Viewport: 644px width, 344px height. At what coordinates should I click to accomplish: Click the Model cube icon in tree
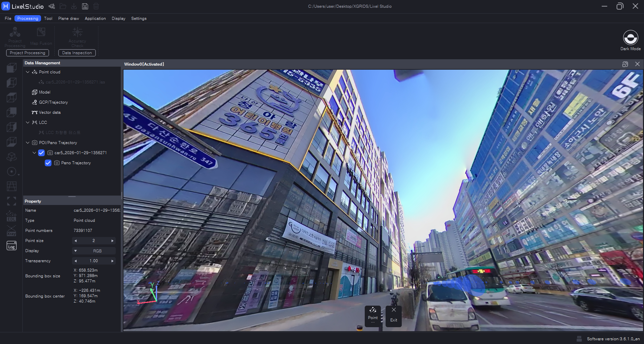[34, 92]
